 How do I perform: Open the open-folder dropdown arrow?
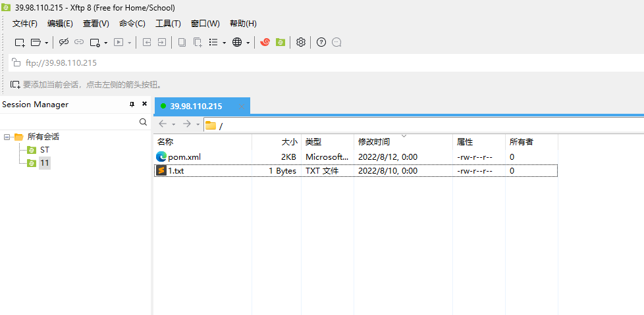(46, 43)
